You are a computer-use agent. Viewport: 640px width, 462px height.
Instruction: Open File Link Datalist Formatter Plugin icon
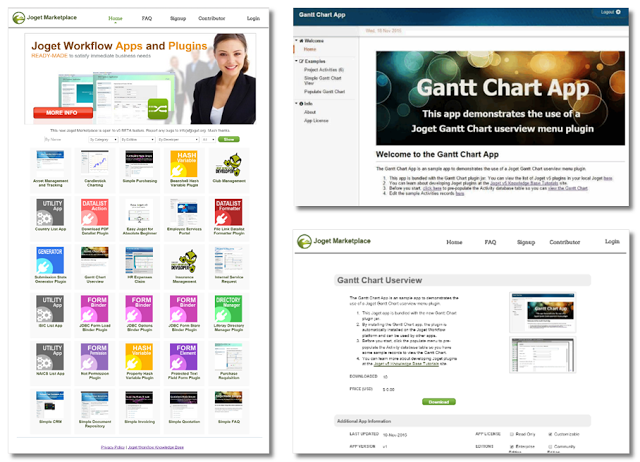tap(229, 212)
